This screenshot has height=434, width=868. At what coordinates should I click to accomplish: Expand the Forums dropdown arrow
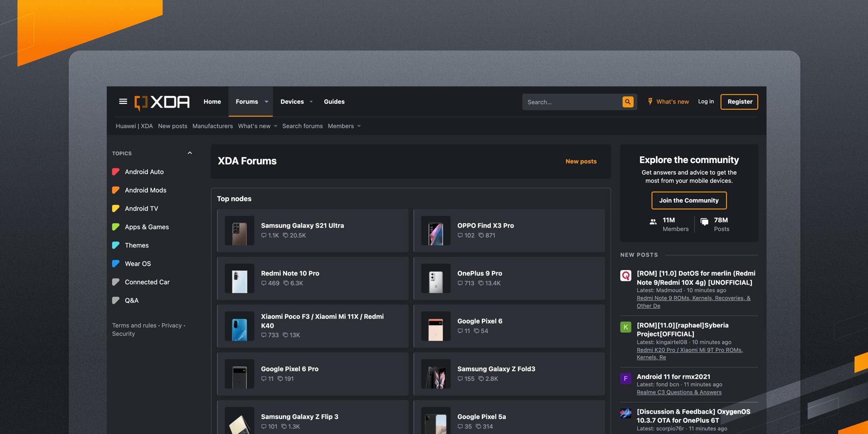coord(266,102)
